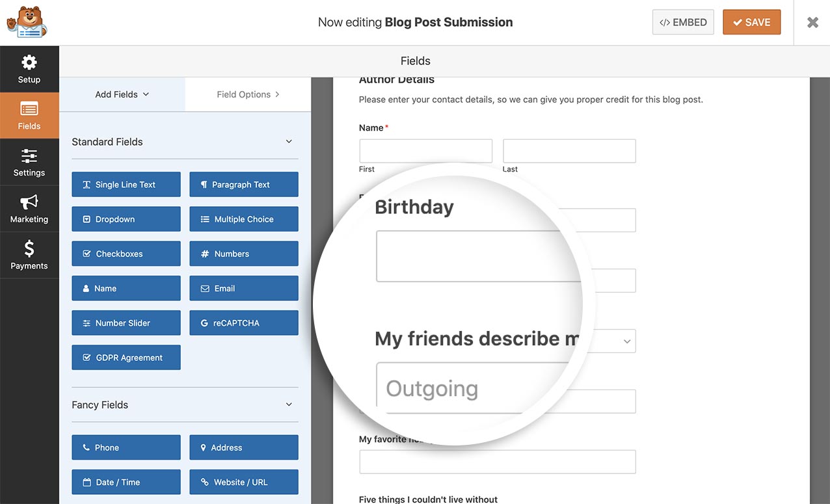Save the Blog Post Submission form
Screen dimensions: 830x504
tap(751, 21)
